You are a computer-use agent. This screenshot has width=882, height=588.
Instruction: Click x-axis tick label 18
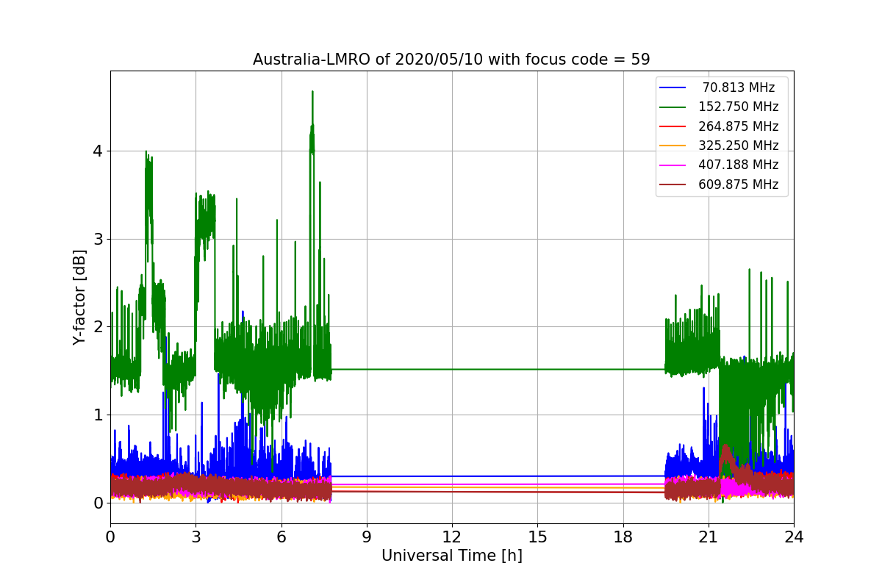(x=623, y=537)
